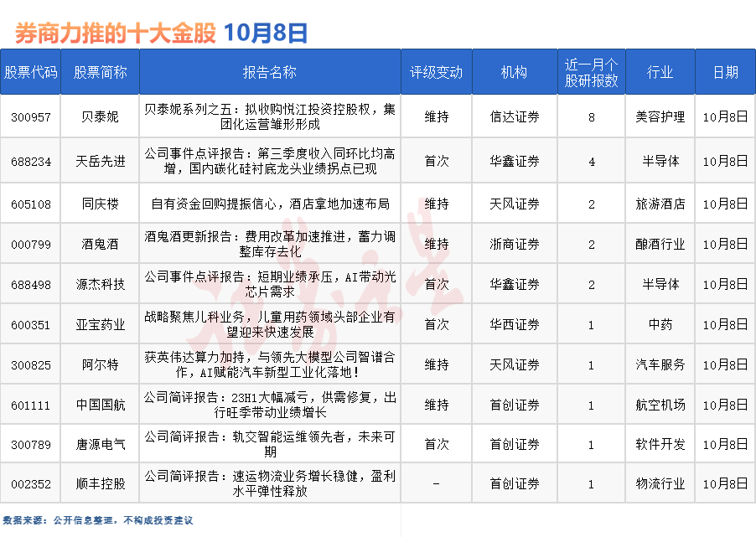Click the 数据来源 disclaimer footer text
The image size is (756, 537).
pyautogui.click(x=98, y=520)
